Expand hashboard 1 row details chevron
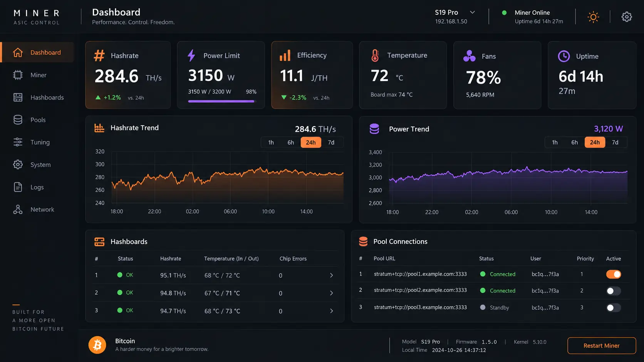644x362 pixels. pos(331,275)
